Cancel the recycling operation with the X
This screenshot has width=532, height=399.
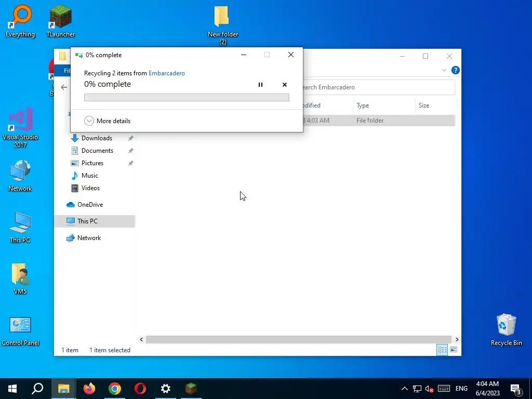pos(285,85)
